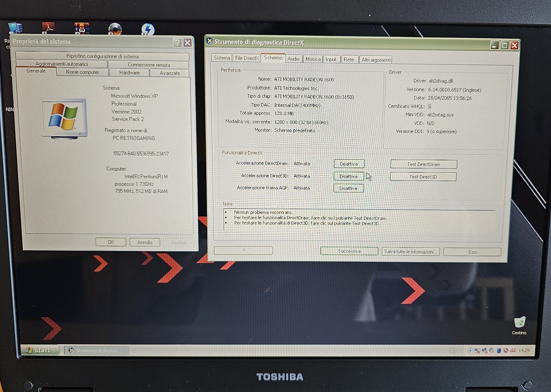Viewport: 551px width, 392px height.
Task: Click Salva tutte le informazioni button
Action: pyautogui.click(x=410, y=252)
